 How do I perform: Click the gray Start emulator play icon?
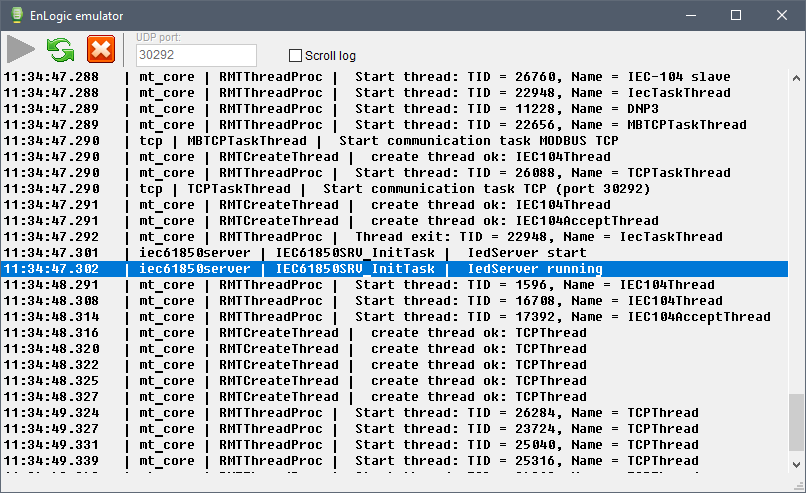tap(21, 50)
